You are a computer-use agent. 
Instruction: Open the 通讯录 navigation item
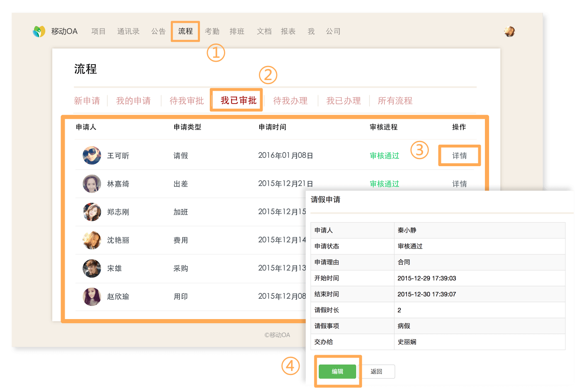coord(128,31)
